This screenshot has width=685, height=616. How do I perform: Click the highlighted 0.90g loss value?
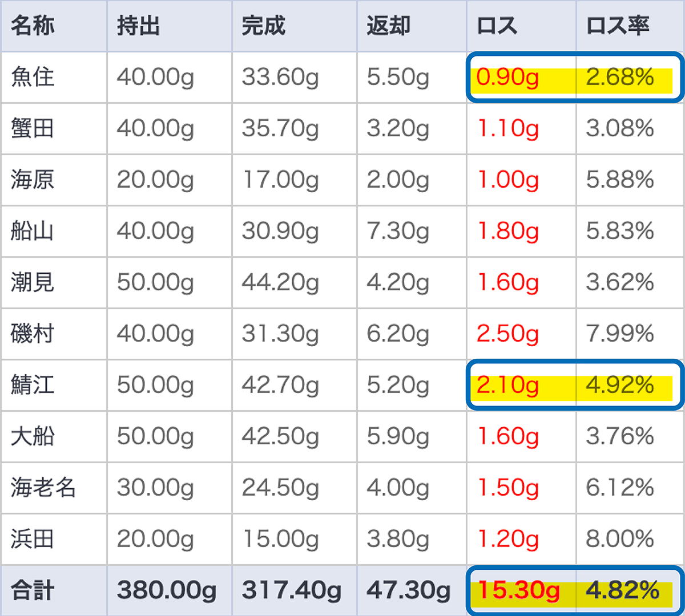point(507,77)
